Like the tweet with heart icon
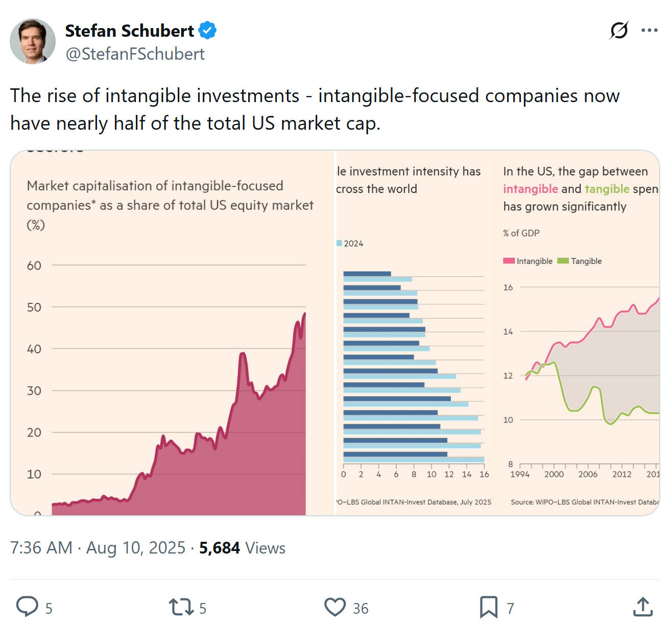672x624 pixels. (335, 607)
